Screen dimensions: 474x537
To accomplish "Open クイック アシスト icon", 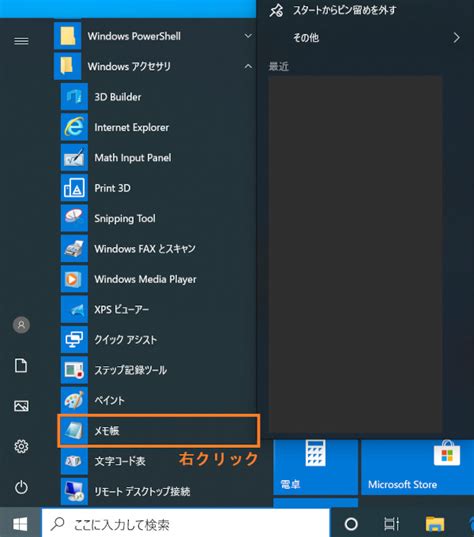I will (74, 340).
